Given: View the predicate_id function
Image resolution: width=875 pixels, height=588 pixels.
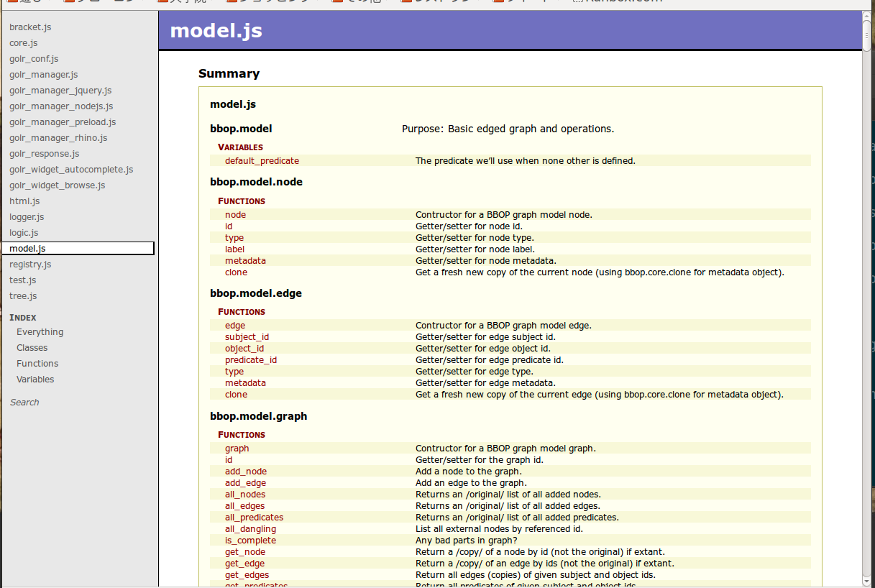Looking at the screenshot, I should 251,360.
